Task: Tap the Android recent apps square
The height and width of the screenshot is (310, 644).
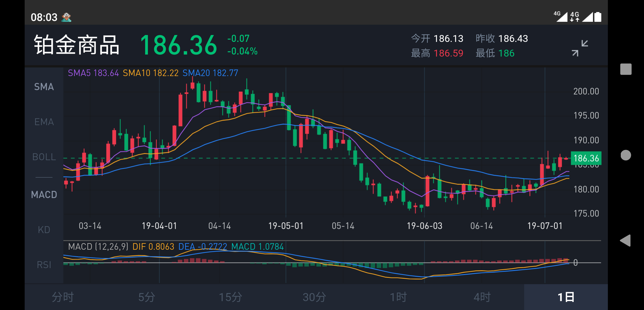Action: click(626, 69)
